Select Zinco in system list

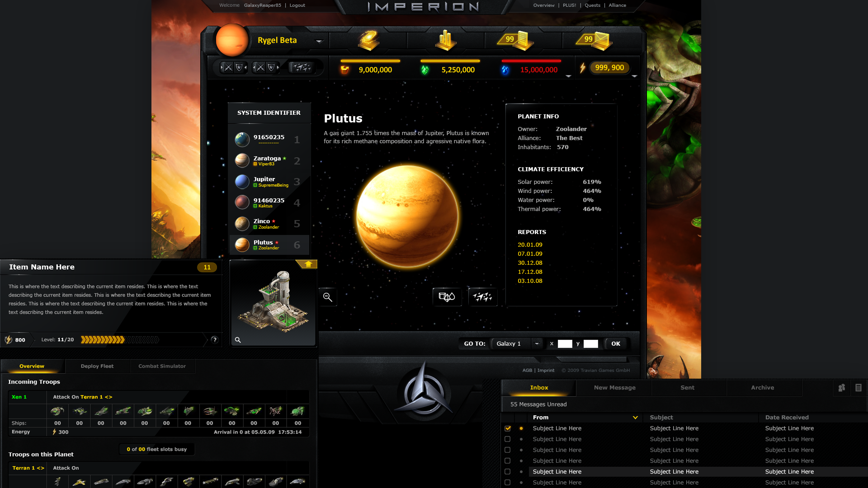click(269, 224)
